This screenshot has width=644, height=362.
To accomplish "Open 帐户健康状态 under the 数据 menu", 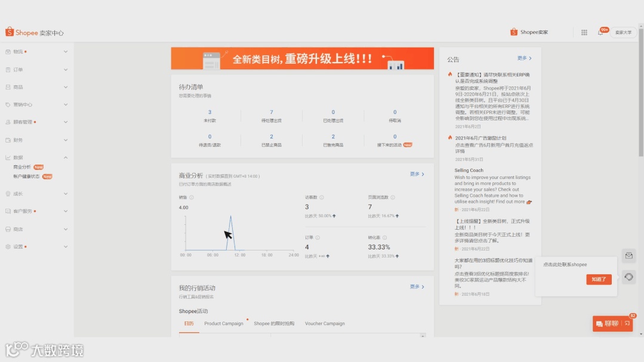I will click(26, 177).
